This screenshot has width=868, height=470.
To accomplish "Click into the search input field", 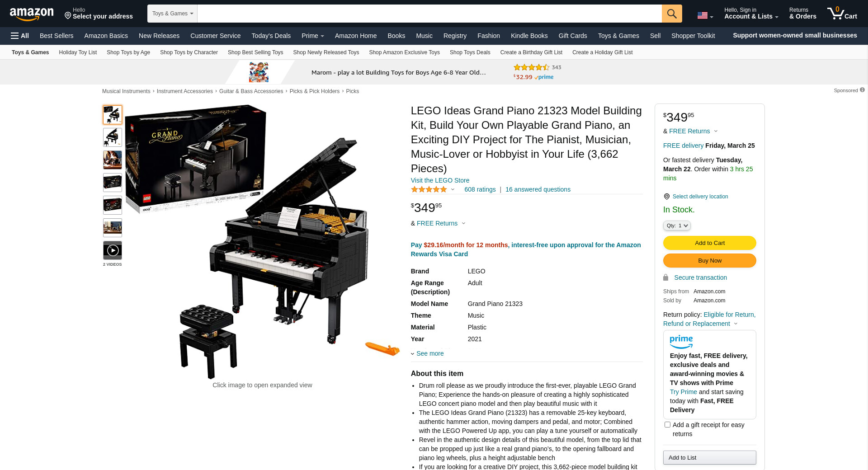I will tap(429, 14).
